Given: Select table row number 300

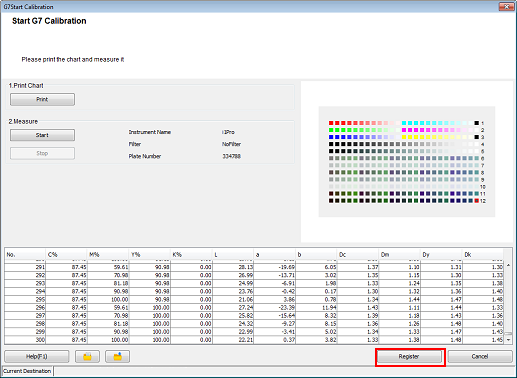Looking at the screenshot, I should click(254, 340).
